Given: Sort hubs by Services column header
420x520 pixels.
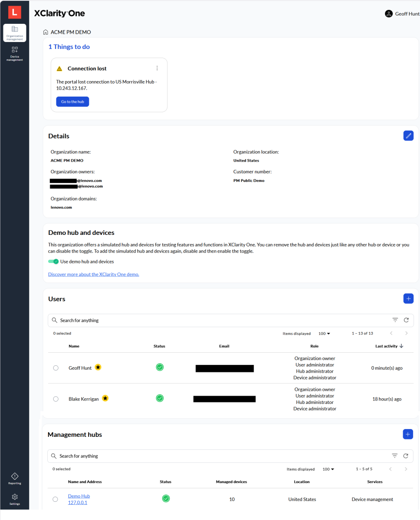Looking at the screenshot, I should click(375, 482).
